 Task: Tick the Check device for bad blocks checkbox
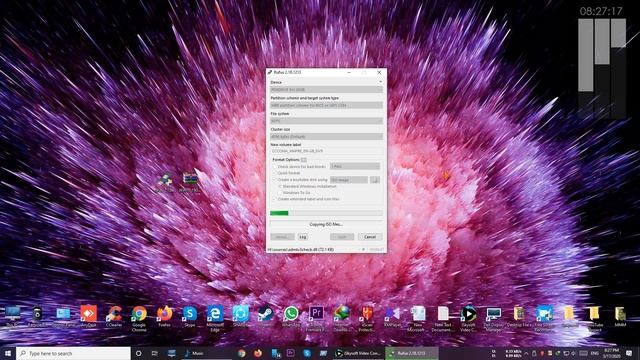[x=275, y=167]
